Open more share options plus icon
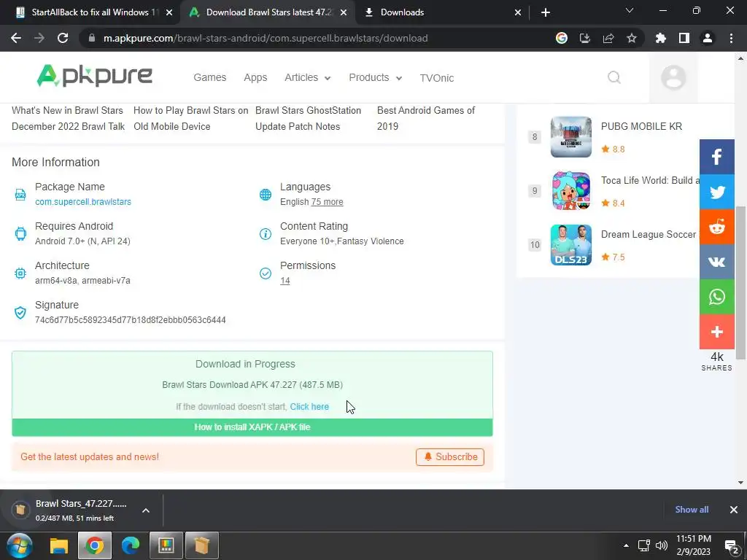This screenshot has height=560, width=747. [716, 332]
